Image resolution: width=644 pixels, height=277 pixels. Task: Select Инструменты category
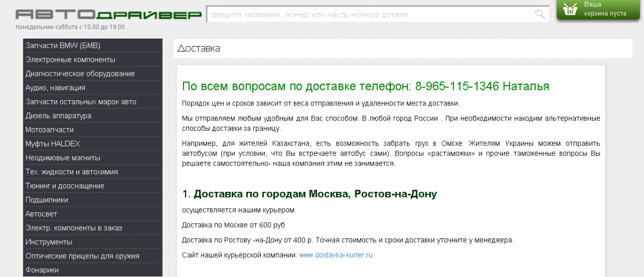pos(93,242)
